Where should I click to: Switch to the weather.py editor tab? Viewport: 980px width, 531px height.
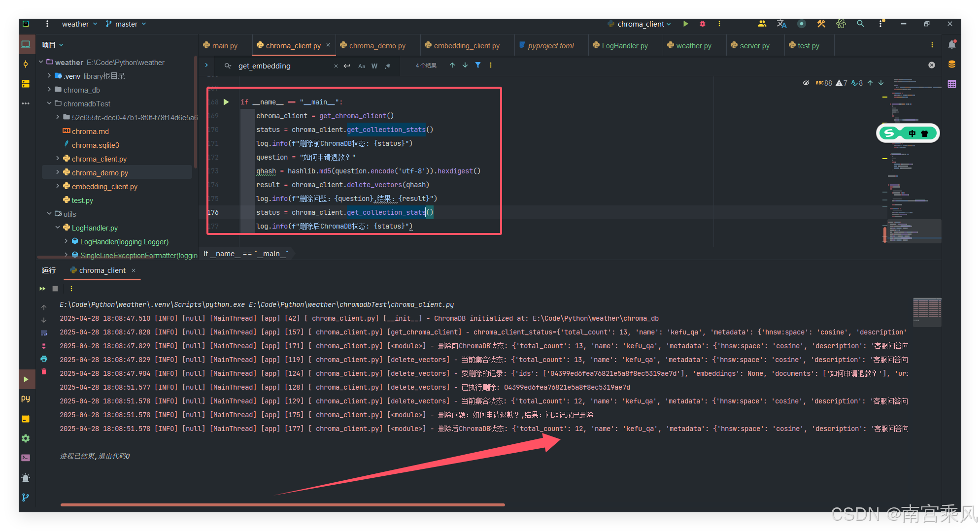(689, 45)
